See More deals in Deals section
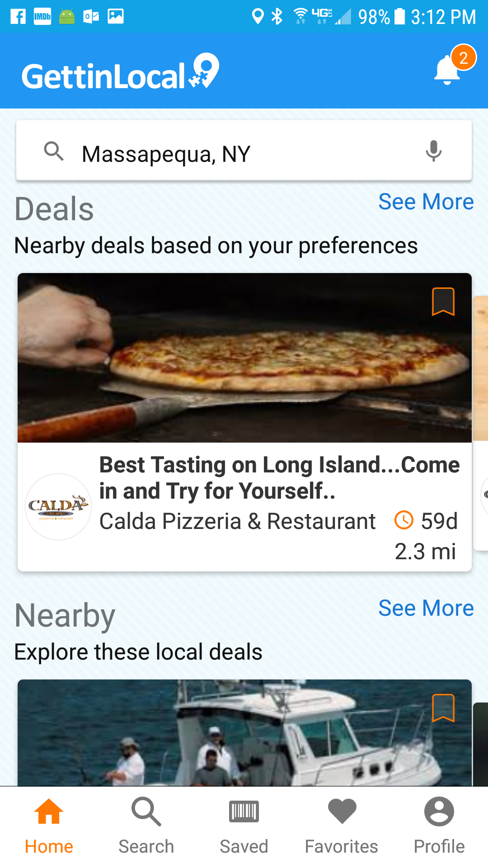The image size is (488, 868). pos(426,202)
